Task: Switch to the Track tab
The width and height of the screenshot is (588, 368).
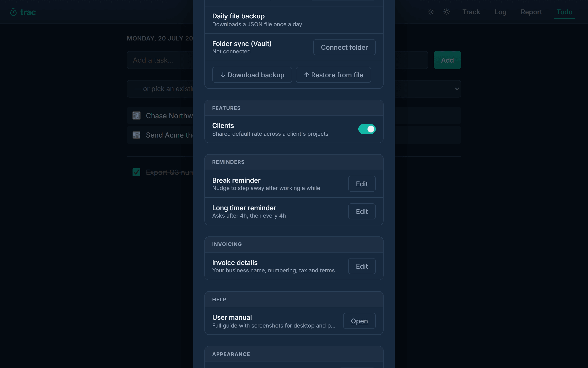Action: [x=471, y=12]
